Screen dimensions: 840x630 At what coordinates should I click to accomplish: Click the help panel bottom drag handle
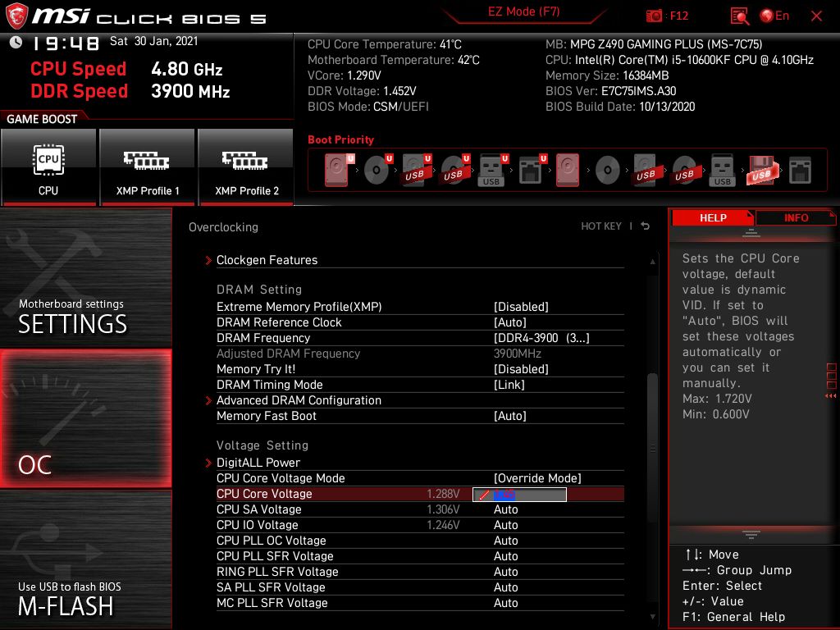tap(751, 535)
